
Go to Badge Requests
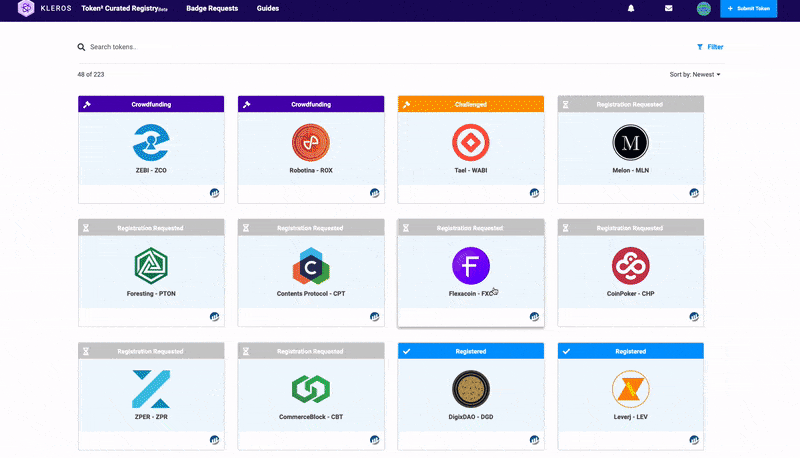click(212, 8)
